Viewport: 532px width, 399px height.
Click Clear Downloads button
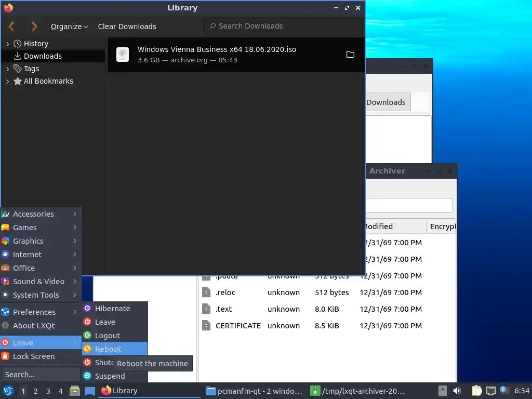click(x=127, y=26)
